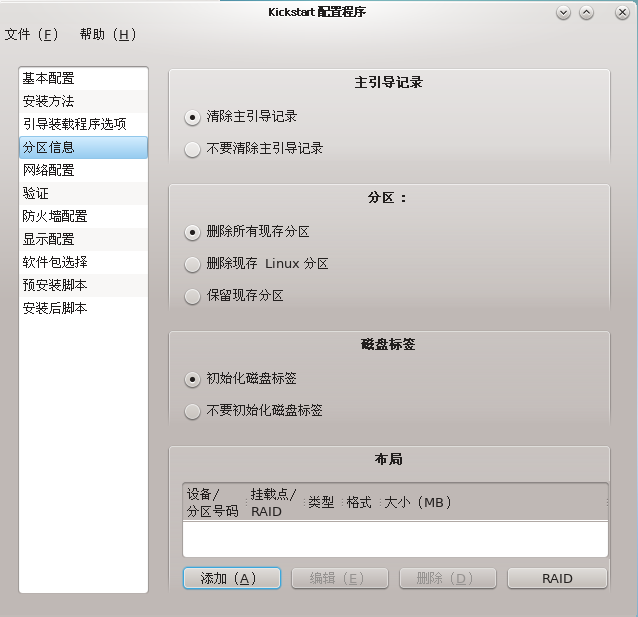Click the maximize up-arrow icon
638x617 pixels.
tap(586, 13)
